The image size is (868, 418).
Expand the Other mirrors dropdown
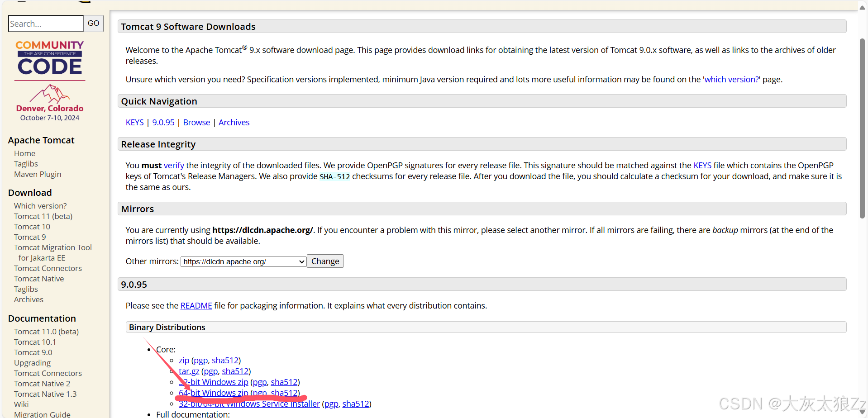click(243, 261)
